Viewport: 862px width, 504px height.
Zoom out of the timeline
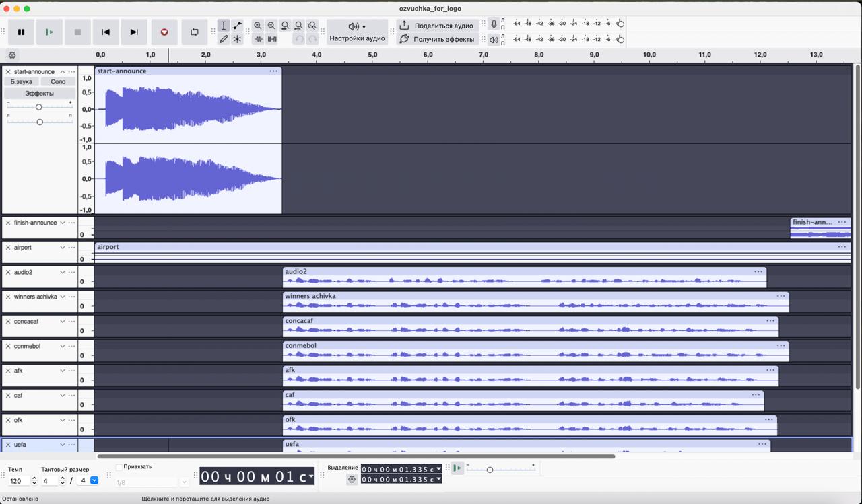pos(271,25)
